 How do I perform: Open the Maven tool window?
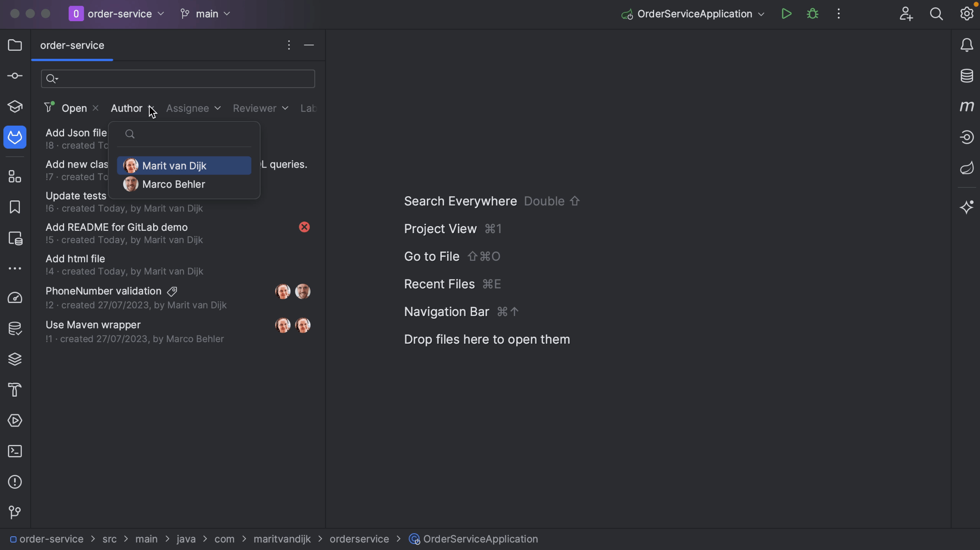(x=967, y=106)
